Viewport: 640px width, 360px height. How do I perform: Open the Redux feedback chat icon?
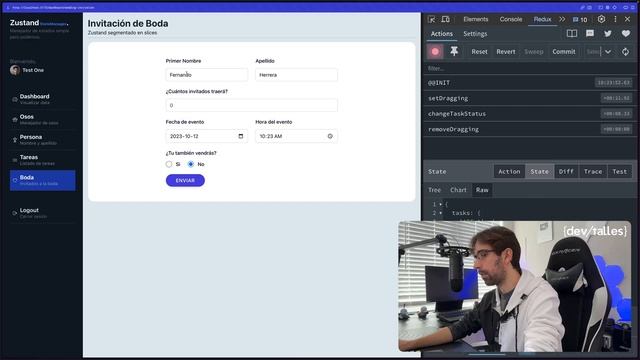tap(590, 33)
